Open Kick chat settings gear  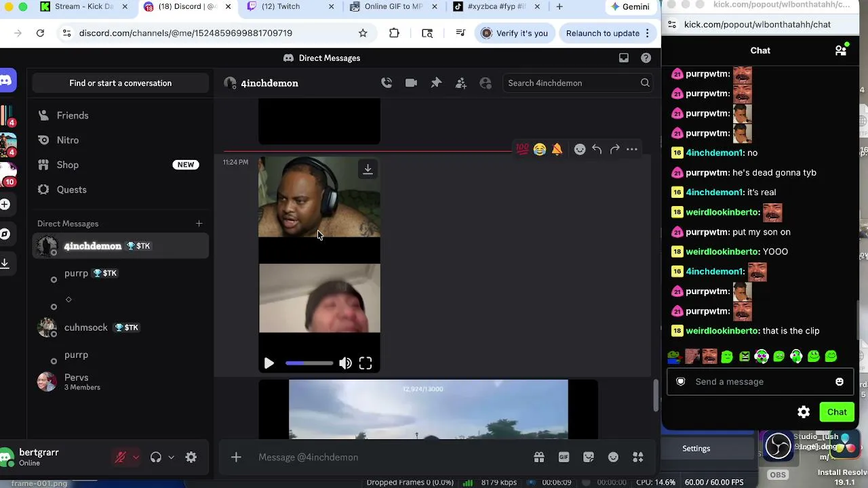[x=804, y=412]
